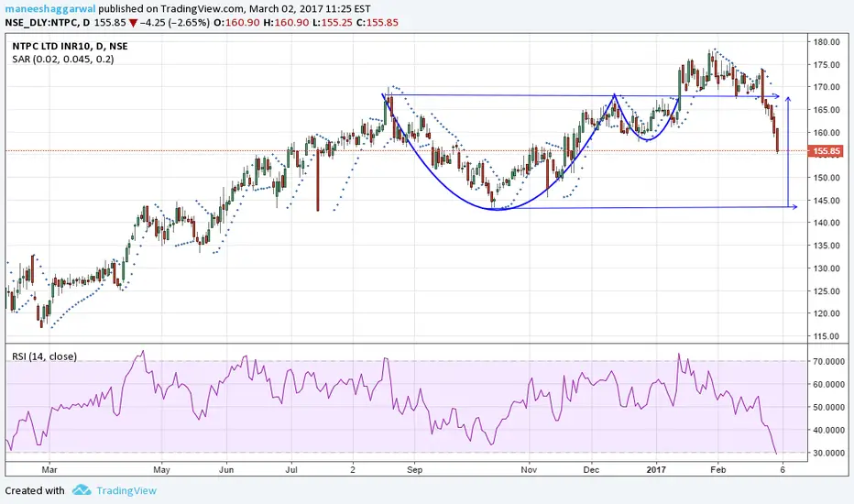
Task: Click the Nov date axis label
Action: [x=529, y=469]
